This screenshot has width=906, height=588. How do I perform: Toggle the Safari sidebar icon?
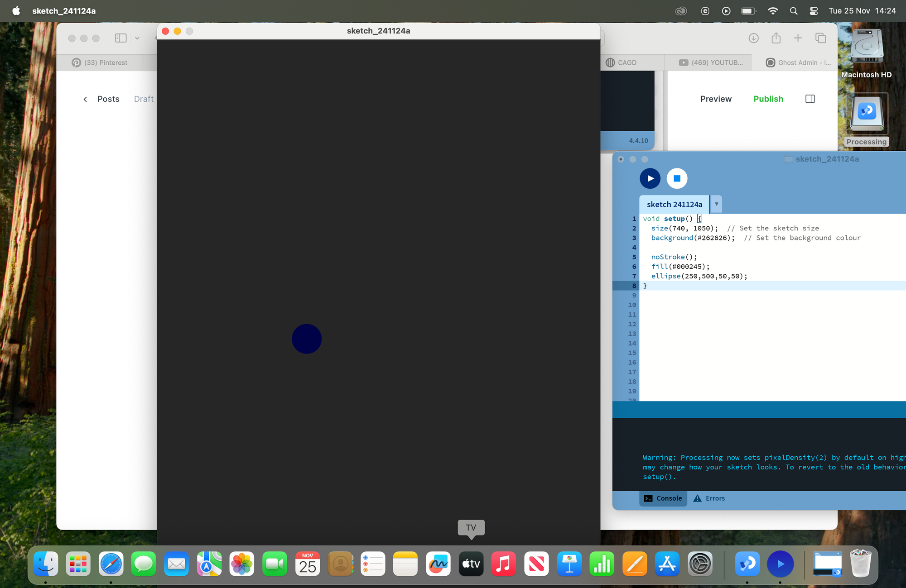click(120, 38)
